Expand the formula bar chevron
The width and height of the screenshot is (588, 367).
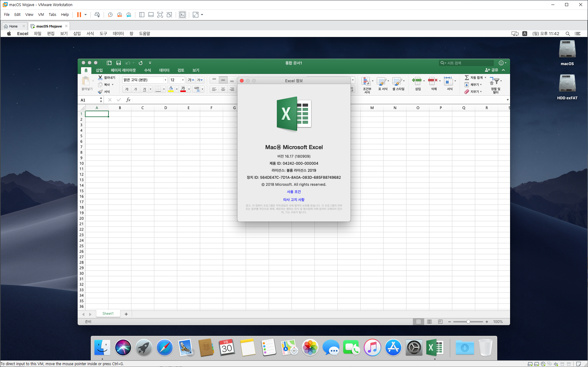[x=508, y=100]
